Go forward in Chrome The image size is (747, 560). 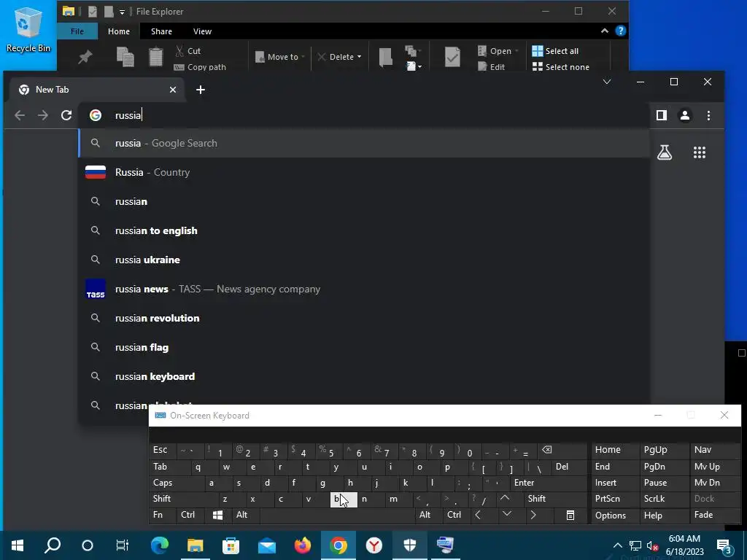pyautogui.click(x=43, y=115)
